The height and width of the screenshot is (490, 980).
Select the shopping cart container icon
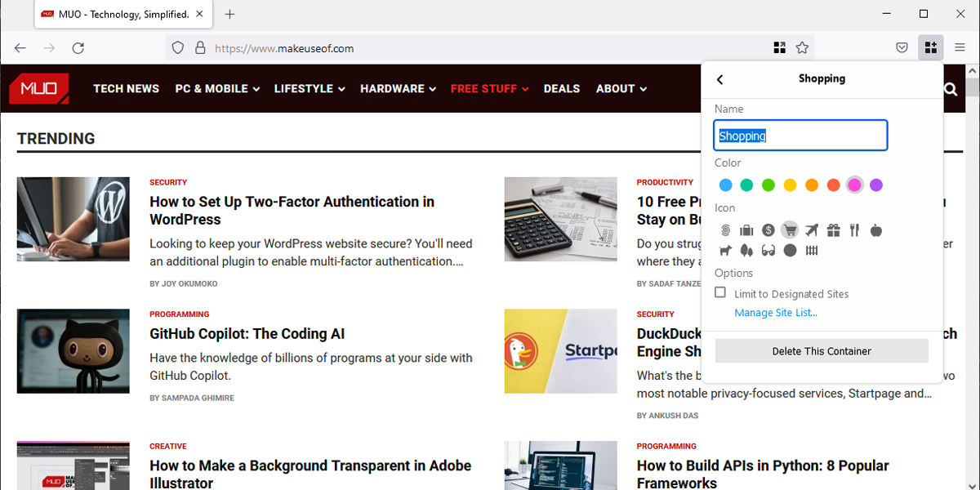[x=790, y=230]
